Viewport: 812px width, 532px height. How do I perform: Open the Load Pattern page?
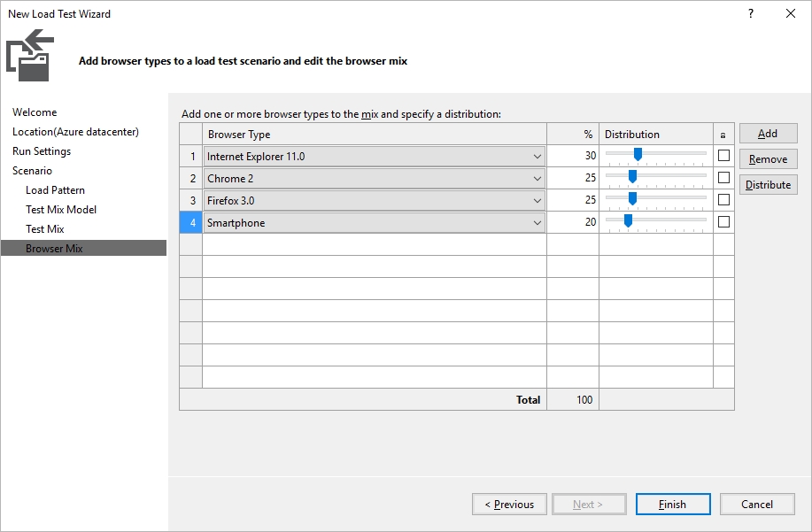(56, 190)
